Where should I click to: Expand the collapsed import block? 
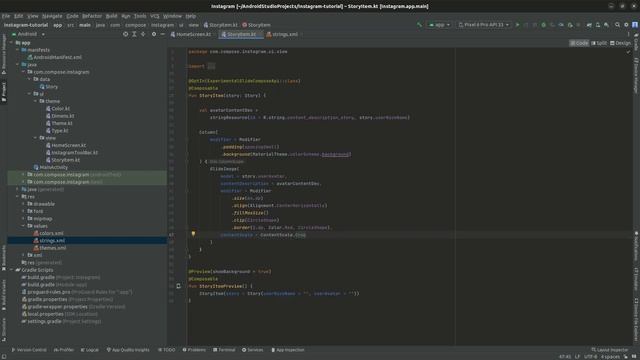211,66
